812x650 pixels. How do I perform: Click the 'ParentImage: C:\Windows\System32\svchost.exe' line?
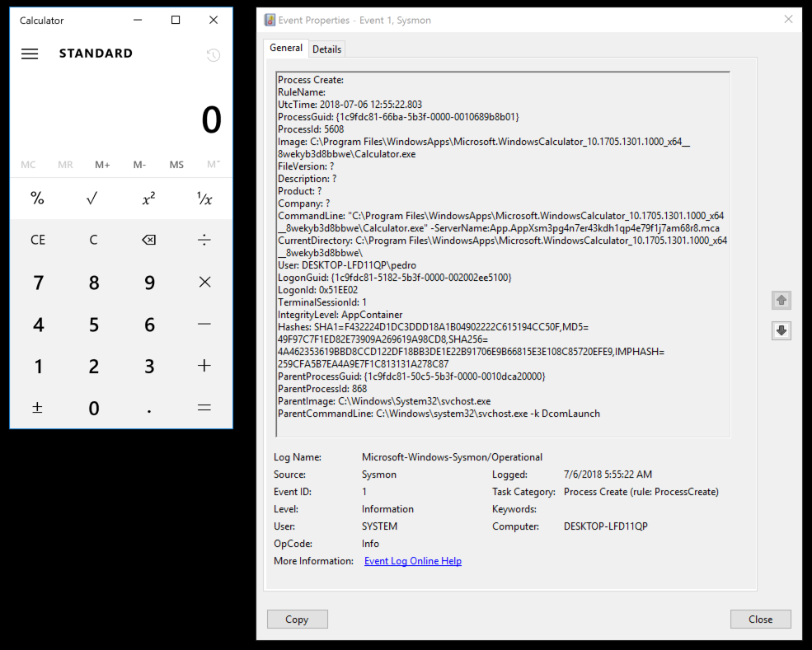click(x=384, y=401)
